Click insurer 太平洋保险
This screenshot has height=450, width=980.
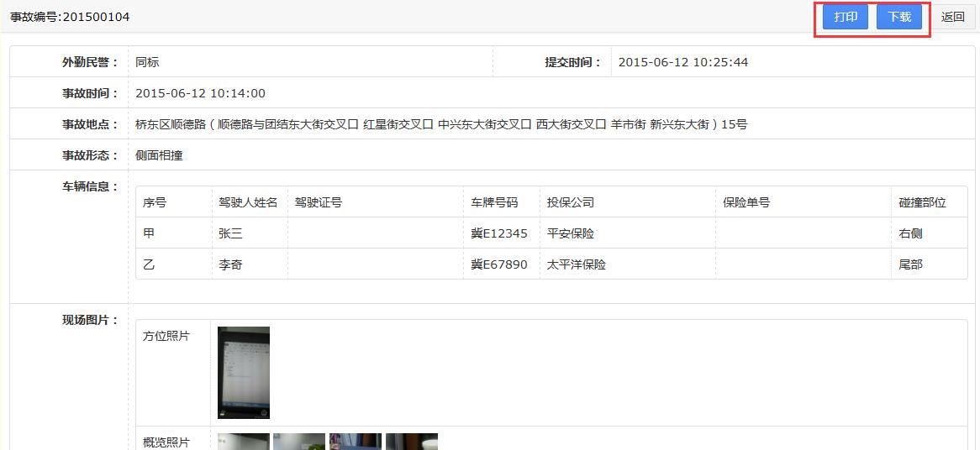(577, 264)
